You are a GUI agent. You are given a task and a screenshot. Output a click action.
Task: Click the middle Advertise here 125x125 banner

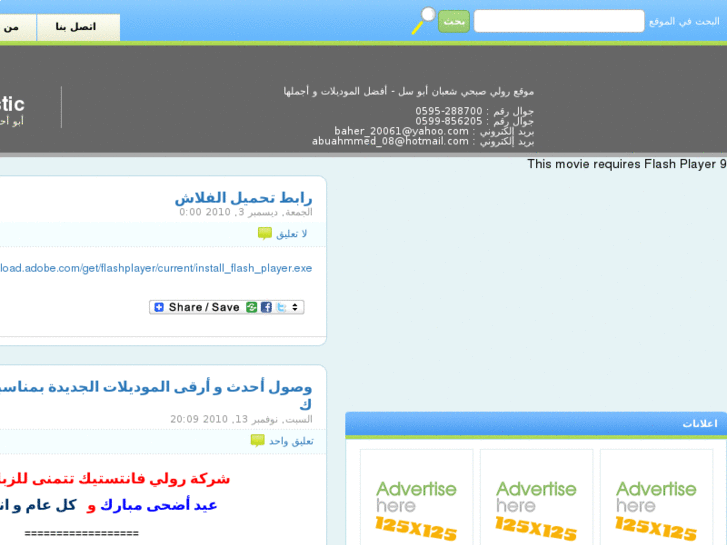tap(536, 497)
